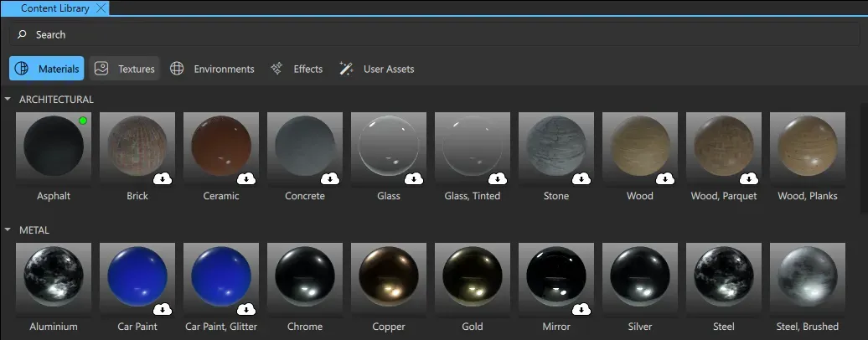The height and width of the screenshot is (340, 868).
Task: Click the 'Wood, Planks' label text
Action: click(x=808, y=195)
